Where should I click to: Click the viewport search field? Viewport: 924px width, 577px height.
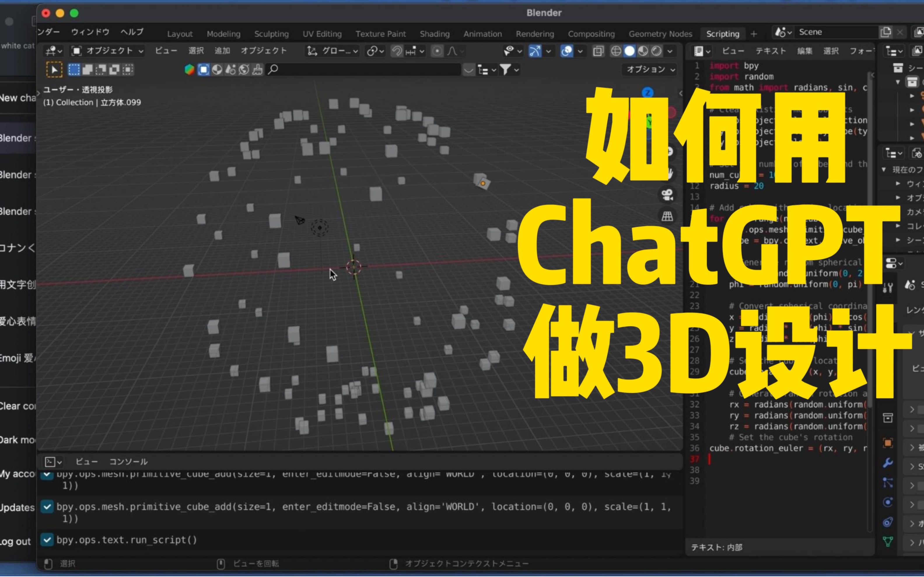coord(363,69)
